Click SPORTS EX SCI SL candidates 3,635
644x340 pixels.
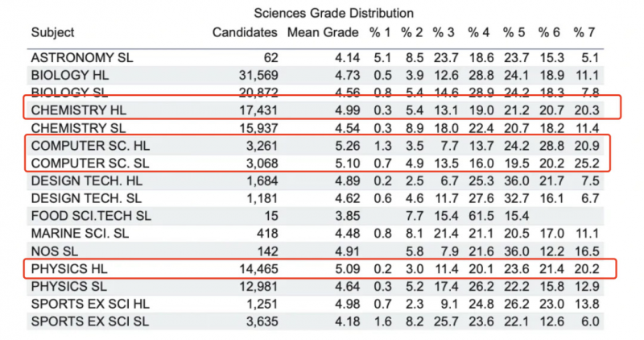click(262, 321)
